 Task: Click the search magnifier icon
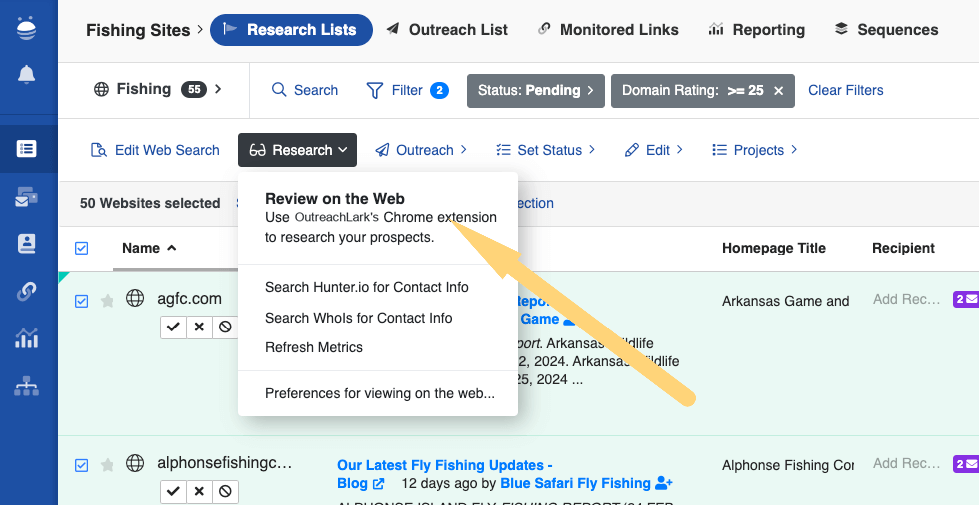tap(279, 90)
